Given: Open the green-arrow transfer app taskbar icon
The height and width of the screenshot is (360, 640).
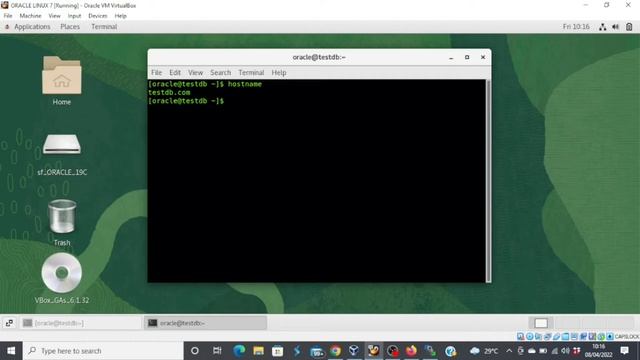Looking at the screenshot, I should (430, 351).
